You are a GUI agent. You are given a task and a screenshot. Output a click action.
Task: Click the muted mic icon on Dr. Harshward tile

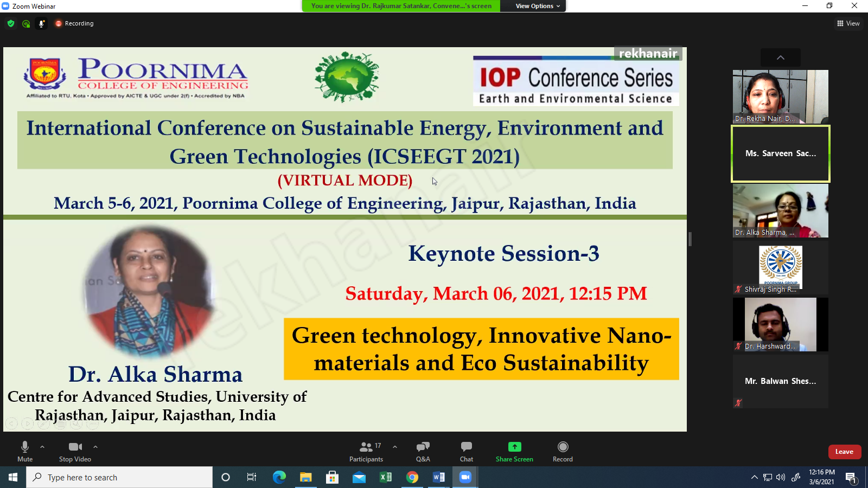click(738, 346)
